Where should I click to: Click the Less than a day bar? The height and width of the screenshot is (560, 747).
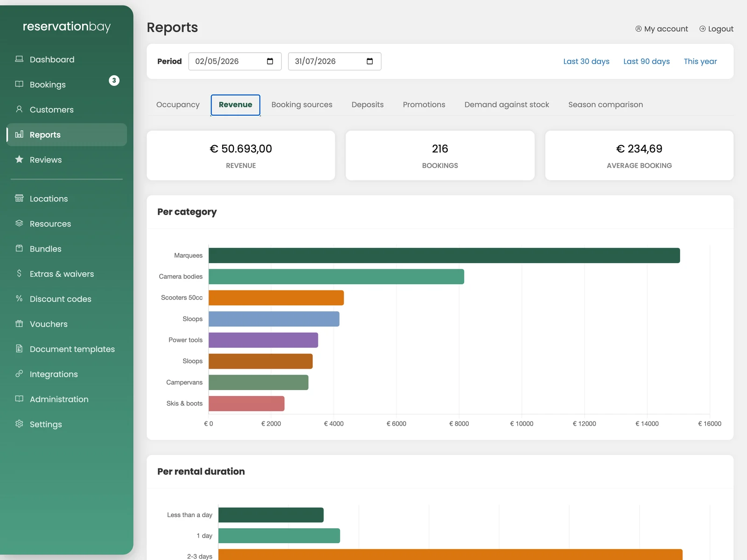click(x=271, y=515)
